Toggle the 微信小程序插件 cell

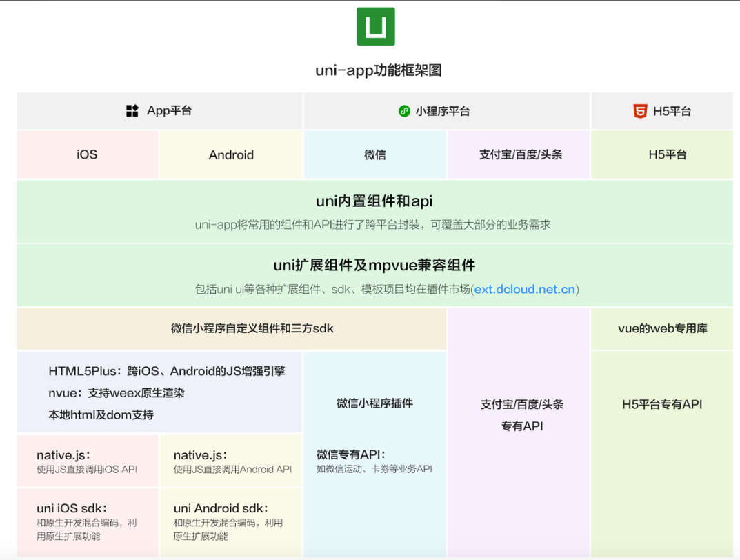[x=374, y=403]
